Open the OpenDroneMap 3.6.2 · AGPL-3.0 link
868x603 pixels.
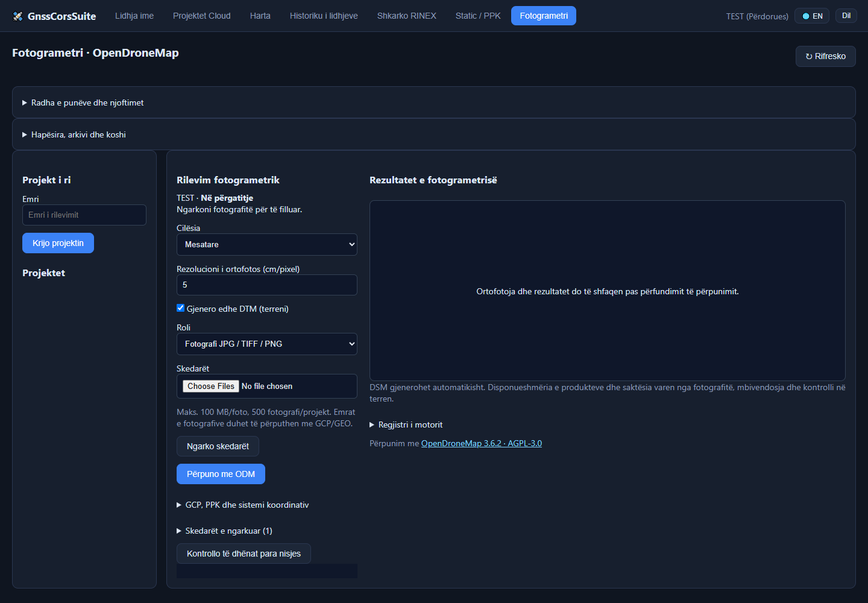[482, 443]
